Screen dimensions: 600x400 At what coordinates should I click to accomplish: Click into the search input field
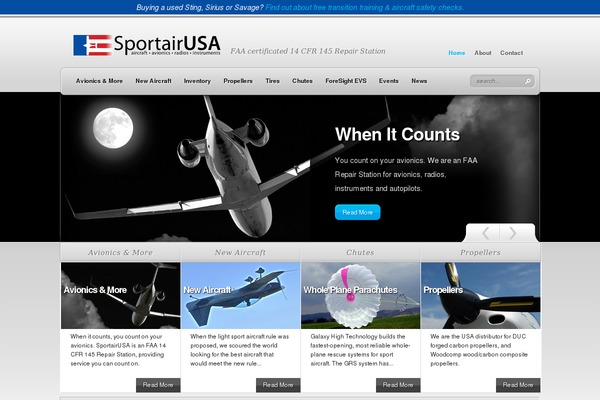(x=498, y=81)
